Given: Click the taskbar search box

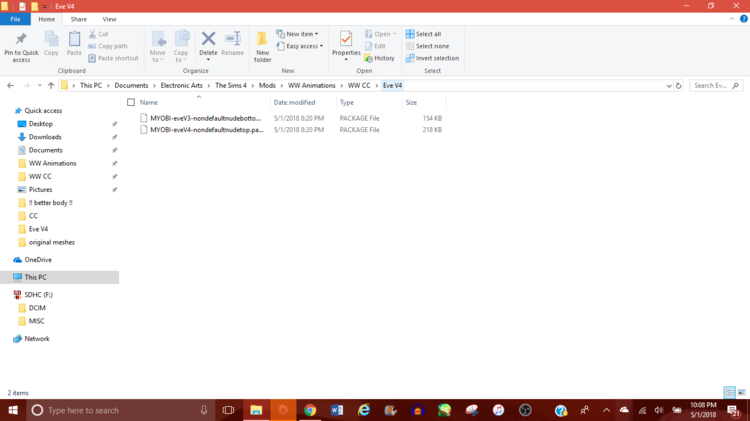Looking at the screenshot, I should pyautogui.click(x=120, y=410).
